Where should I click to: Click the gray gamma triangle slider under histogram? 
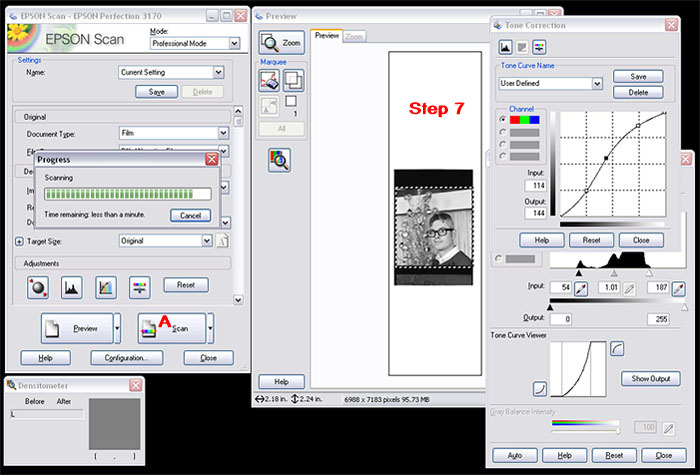click(614, 273)
